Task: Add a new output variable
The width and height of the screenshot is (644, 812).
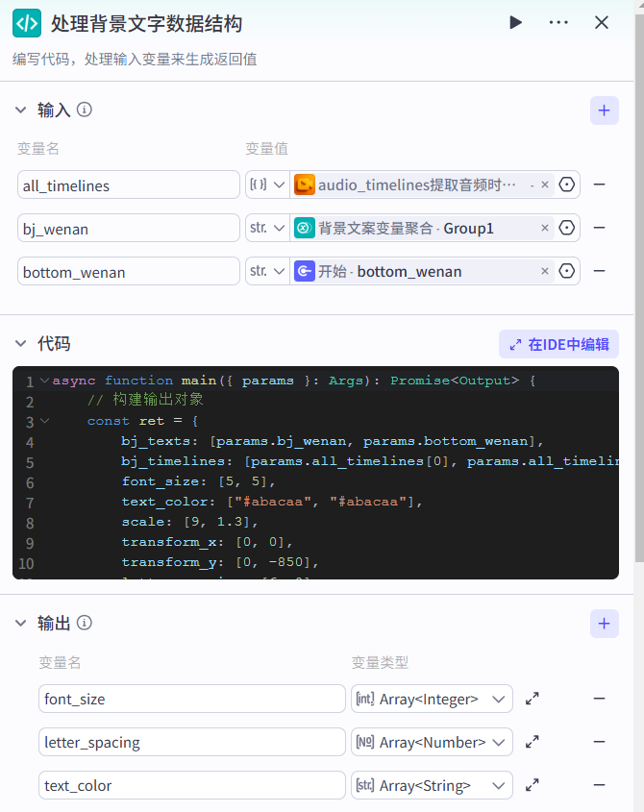Action: click(604, 624)
